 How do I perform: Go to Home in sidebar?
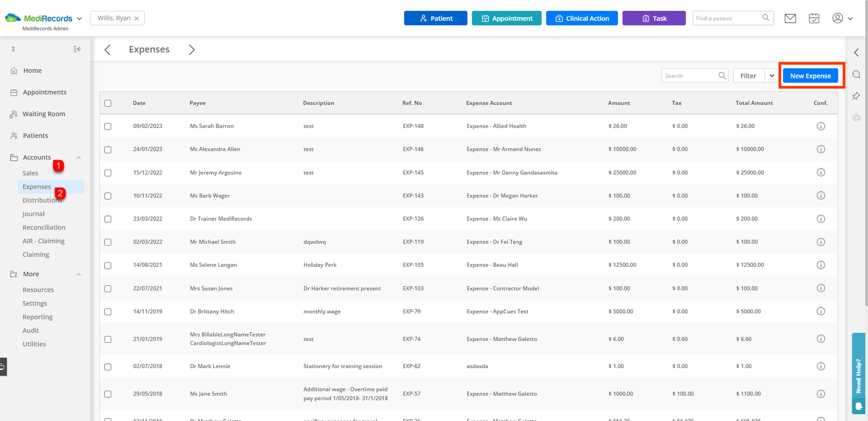tap(32, 71)
